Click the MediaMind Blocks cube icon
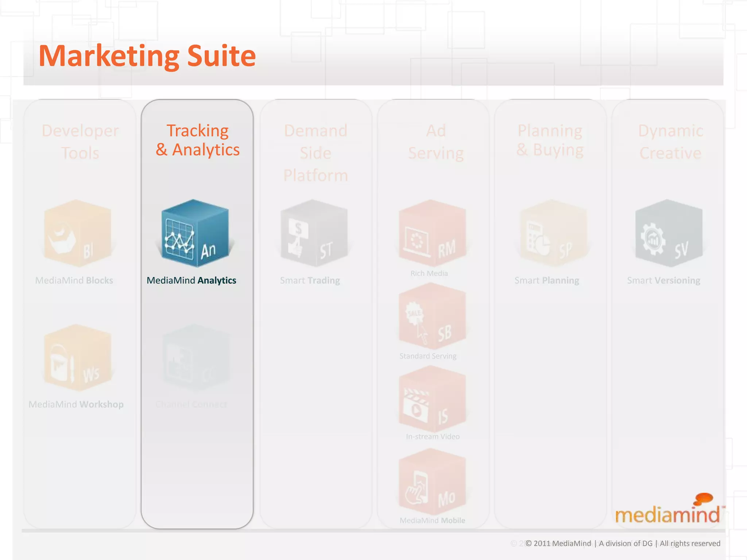 [x=77, y=233]
